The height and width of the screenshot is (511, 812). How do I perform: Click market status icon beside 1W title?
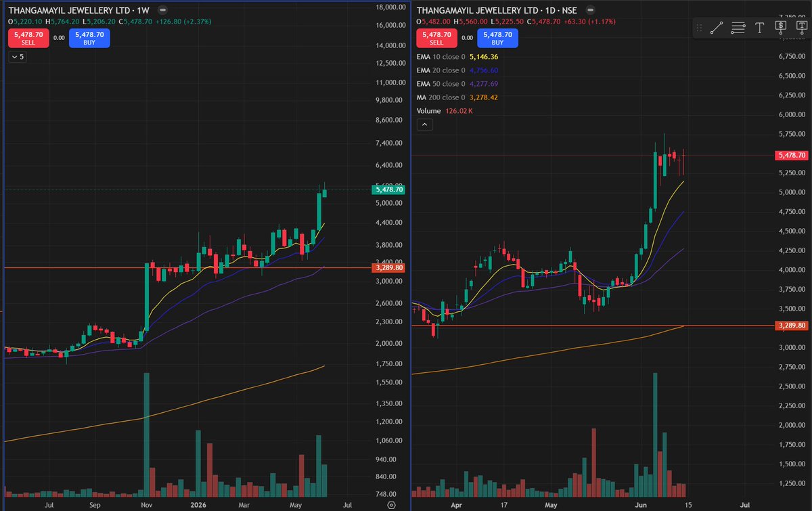[x=164, y=11]
